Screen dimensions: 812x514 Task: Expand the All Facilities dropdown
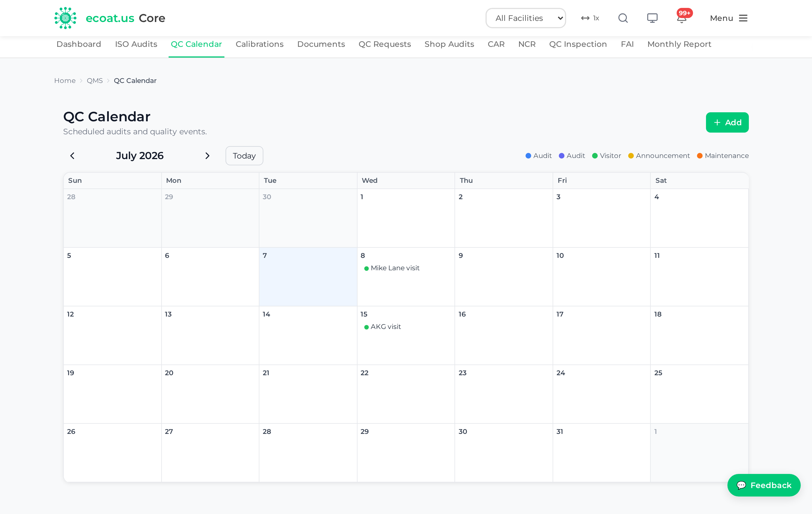[526, 18]
